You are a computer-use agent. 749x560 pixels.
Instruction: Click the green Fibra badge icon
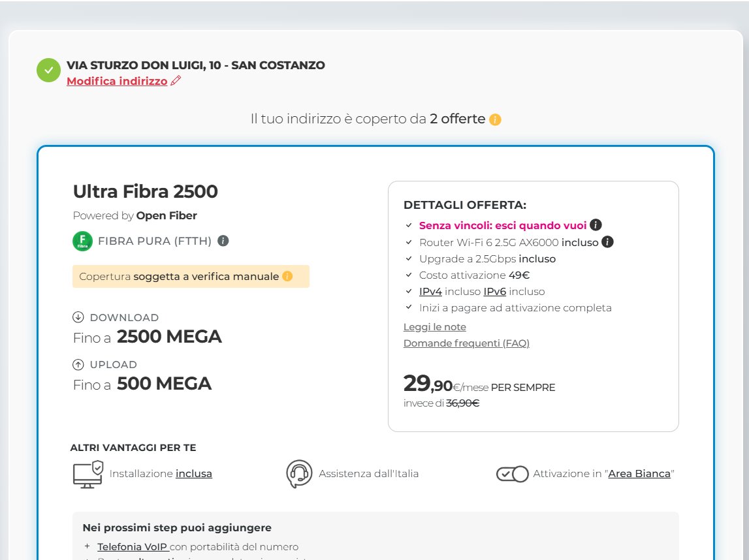point(83,241)
